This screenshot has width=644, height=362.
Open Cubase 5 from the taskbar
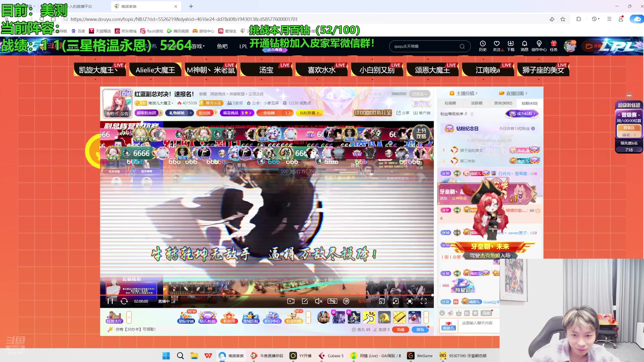point(331,356)
